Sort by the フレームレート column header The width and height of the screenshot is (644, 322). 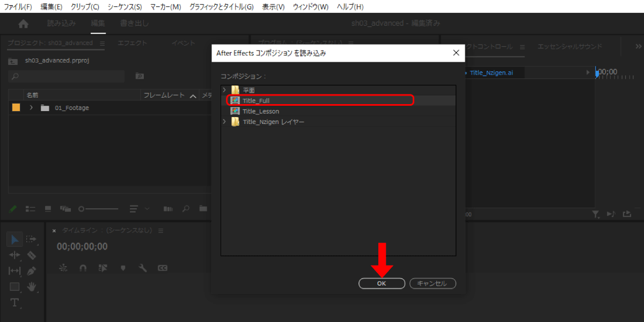pyautogui.click(x=165, y=96)
